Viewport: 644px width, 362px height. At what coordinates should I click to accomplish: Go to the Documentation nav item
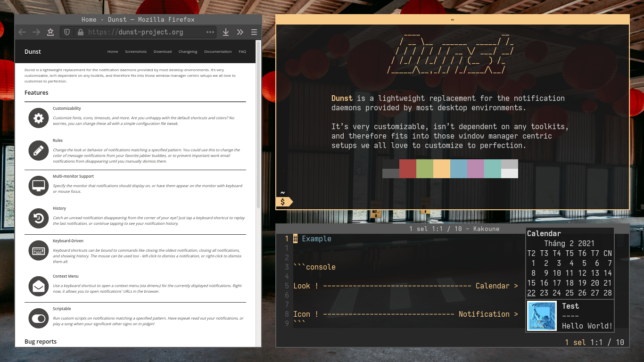coord(218,51)
